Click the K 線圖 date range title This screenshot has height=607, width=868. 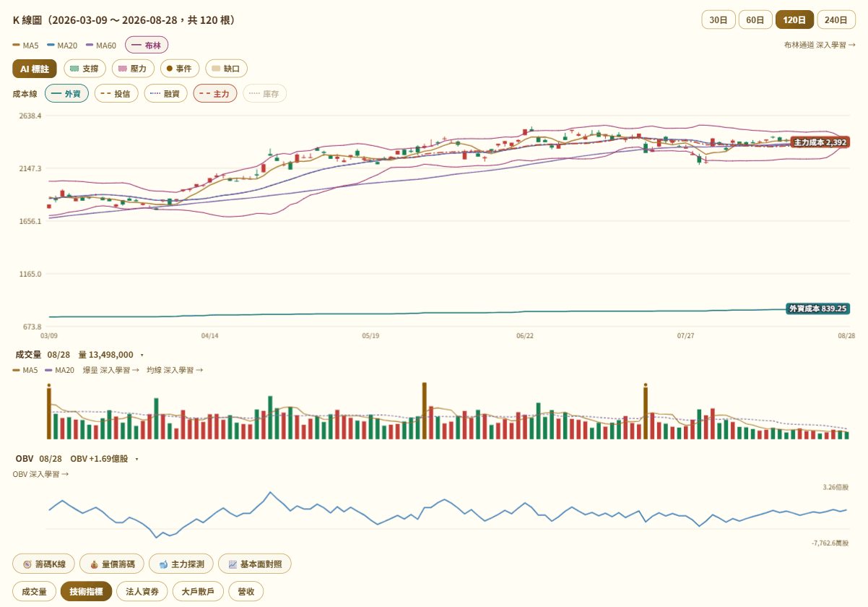click(x=126, y=20)
